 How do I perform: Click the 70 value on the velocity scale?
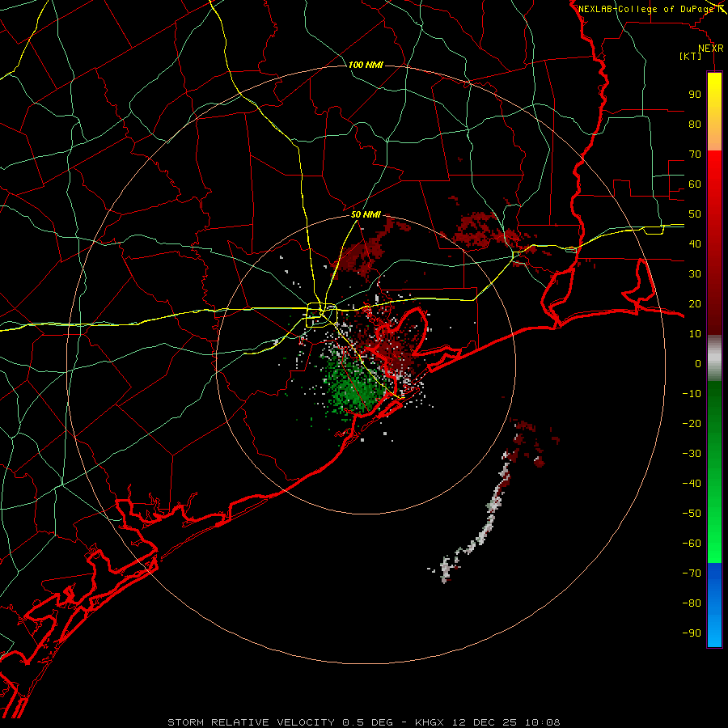pyautogui.click(x=695, y=154)
